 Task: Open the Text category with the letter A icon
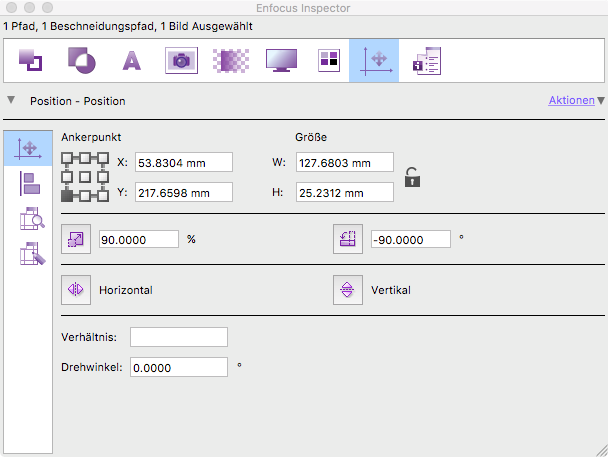(x=131, y=60)
